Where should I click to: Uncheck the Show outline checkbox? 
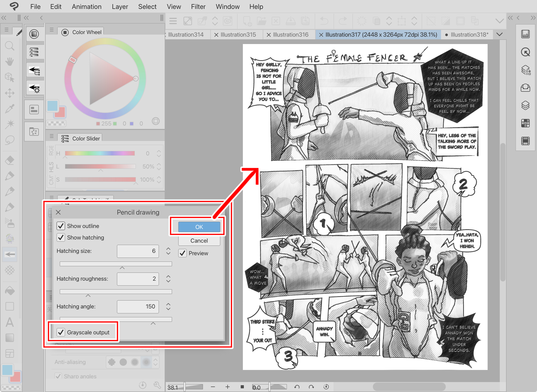click(x=61, y=226)
